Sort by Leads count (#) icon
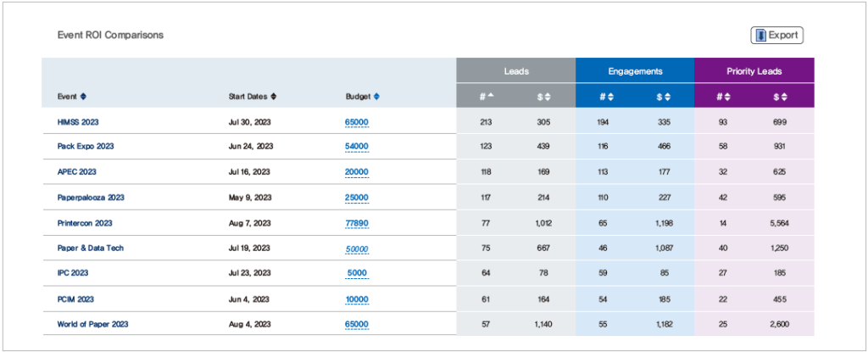 point(490,96)
